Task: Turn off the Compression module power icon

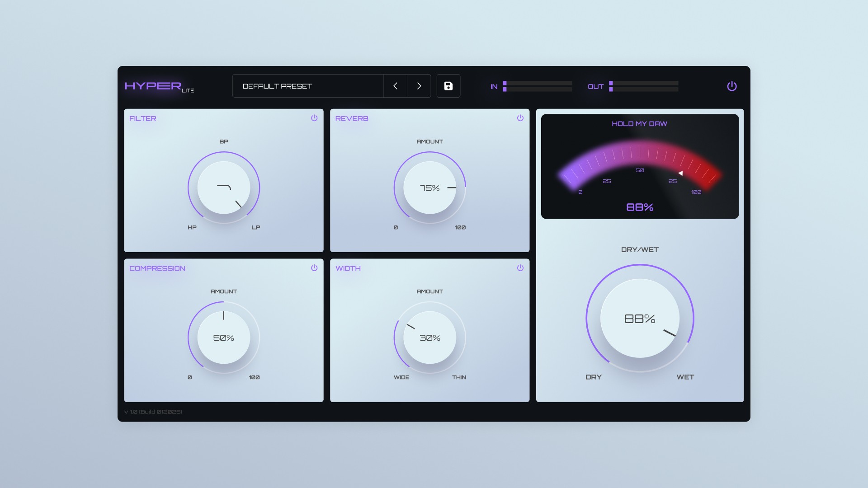Action: point(314,268)
